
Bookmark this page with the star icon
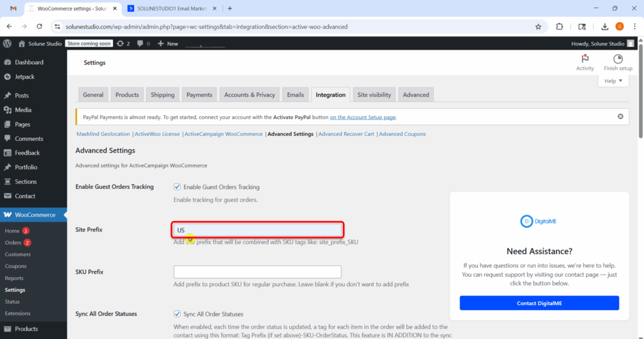click(x=538, y=26)
